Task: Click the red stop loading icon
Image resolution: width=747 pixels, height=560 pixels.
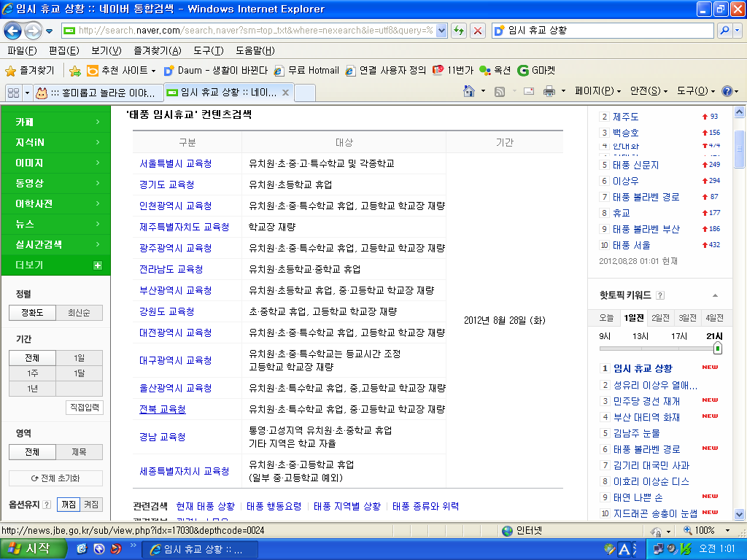Action: point(478,31)
